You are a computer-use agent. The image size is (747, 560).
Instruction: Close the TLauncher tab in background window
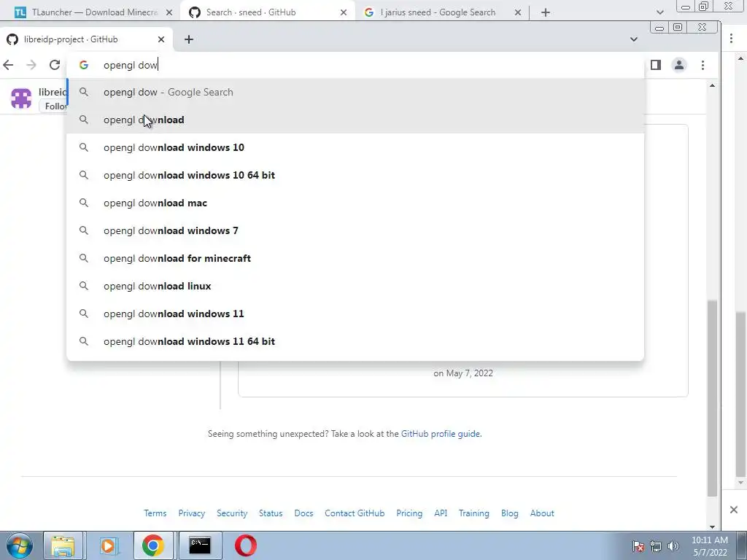[x=169, y=12]
